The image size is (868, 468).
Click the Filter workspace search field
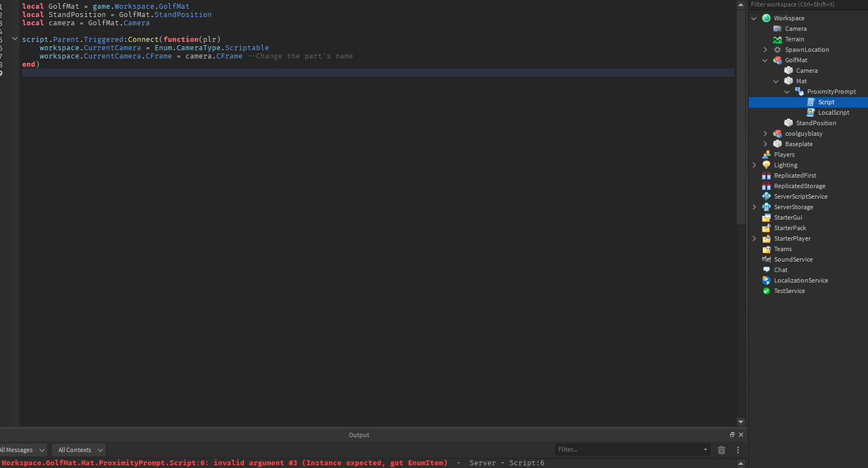click(808, 4)
